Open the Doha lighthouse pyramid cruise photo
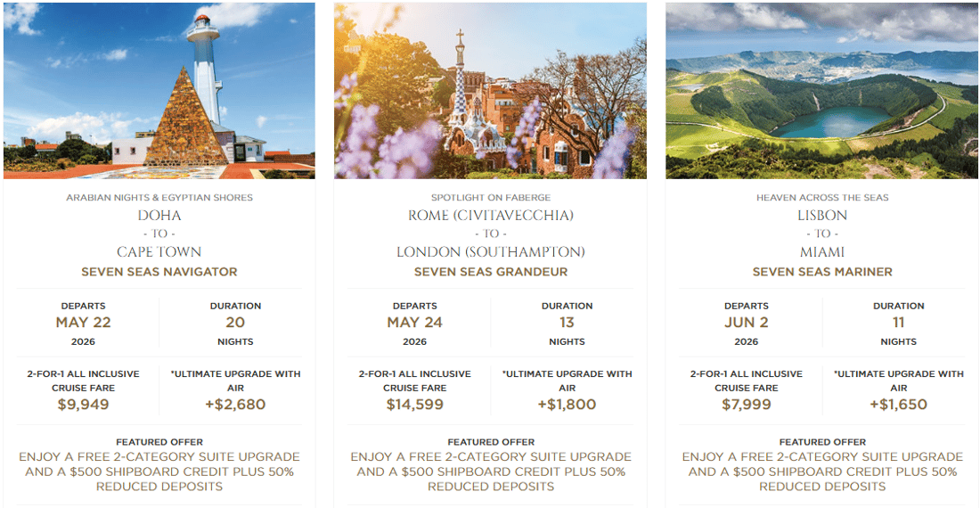Screen dimensions: 980x508 click(x=159, y=90)
